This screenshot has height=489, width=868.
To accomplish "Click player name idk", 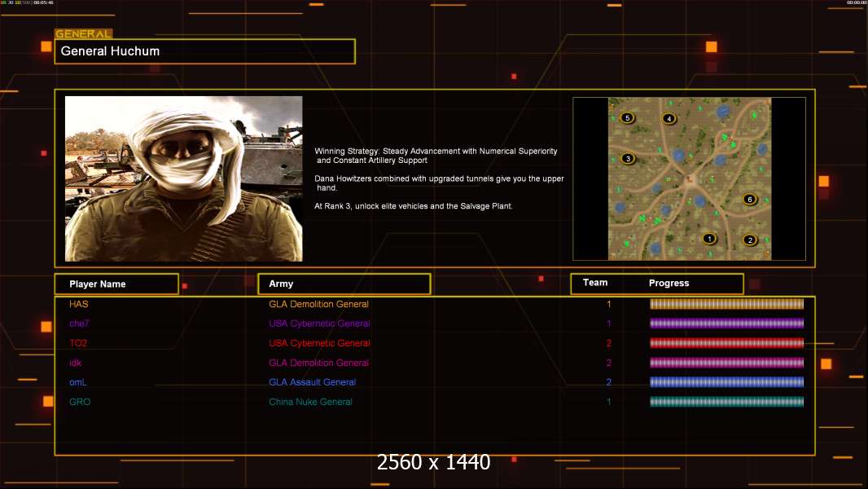I will click(x=75, y=363).
